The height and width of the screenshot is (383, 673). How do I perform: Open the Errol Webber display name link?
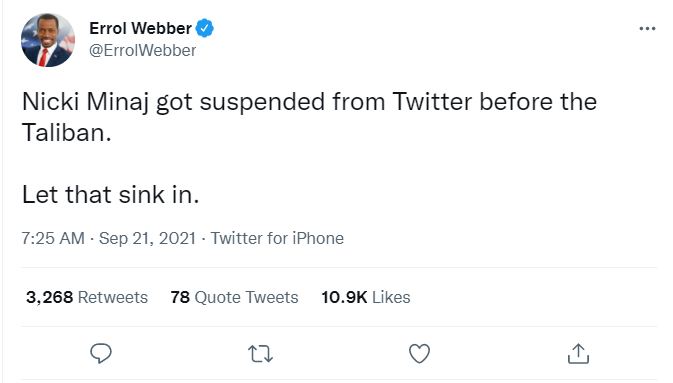coord(140,28)
